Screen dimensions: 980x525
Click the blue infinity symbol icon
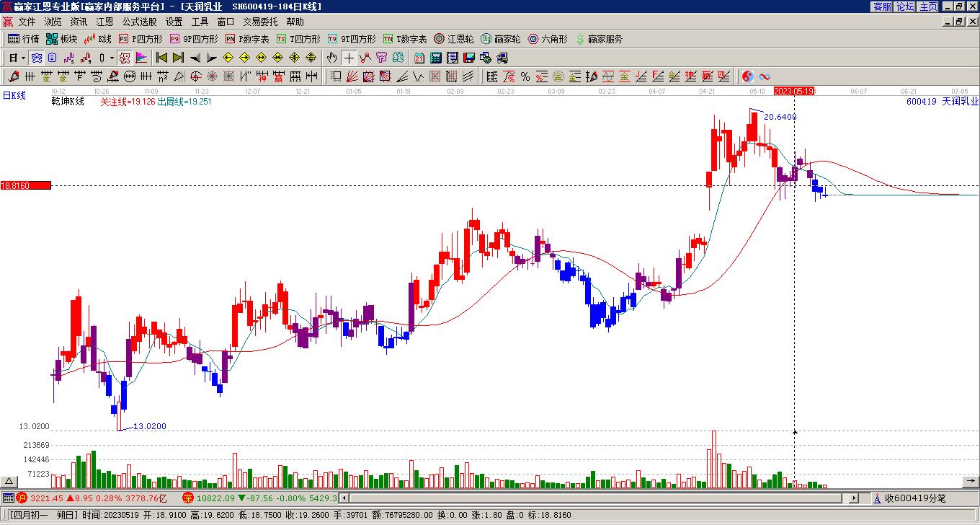(765, 76)
